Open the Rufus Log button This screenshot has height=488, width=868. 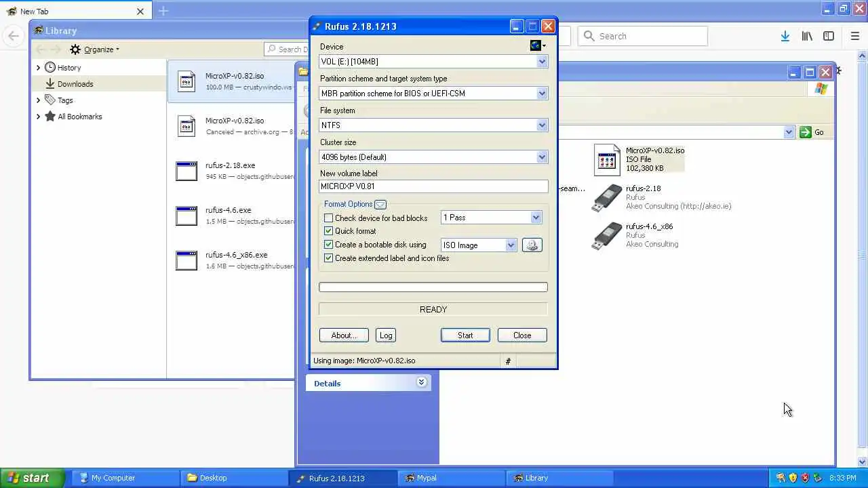[386, 335]
